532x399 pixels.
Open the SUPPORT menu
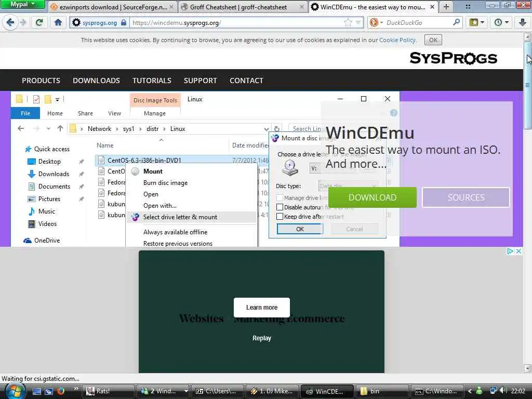click(x=200, y=81)
